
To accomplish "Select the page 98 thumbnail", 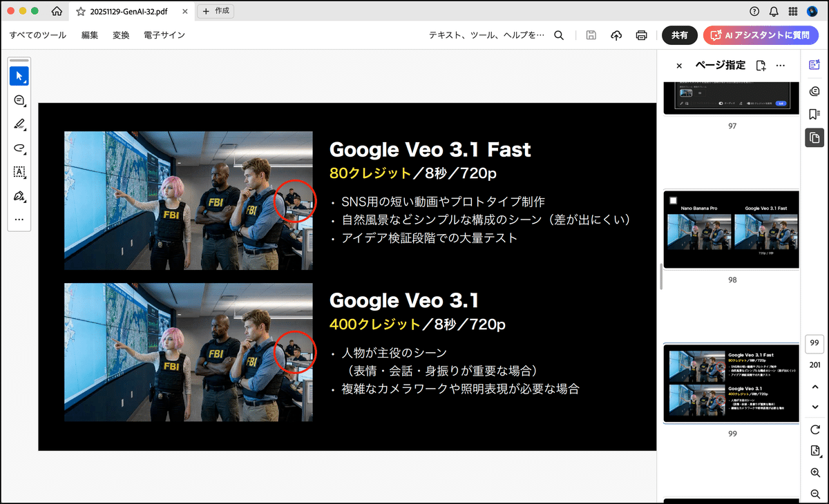I will coord(731,230).
